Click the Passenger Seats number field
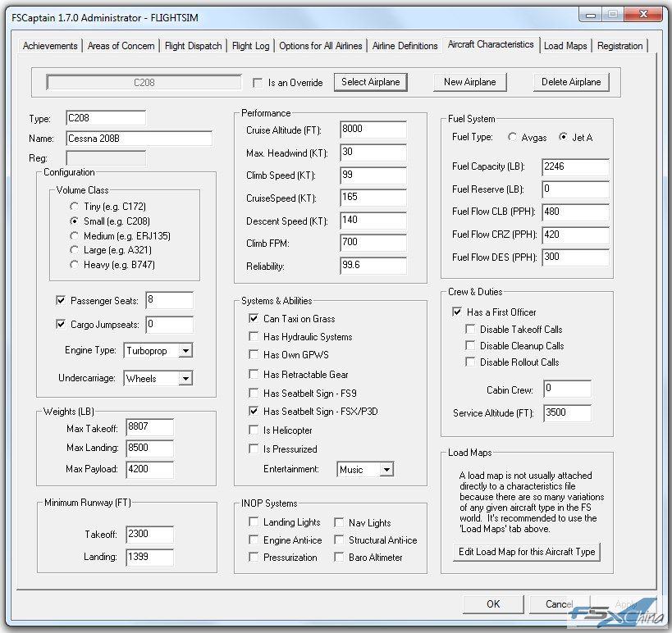This screenshot has height=633, width=672. (x=169, y=300)
